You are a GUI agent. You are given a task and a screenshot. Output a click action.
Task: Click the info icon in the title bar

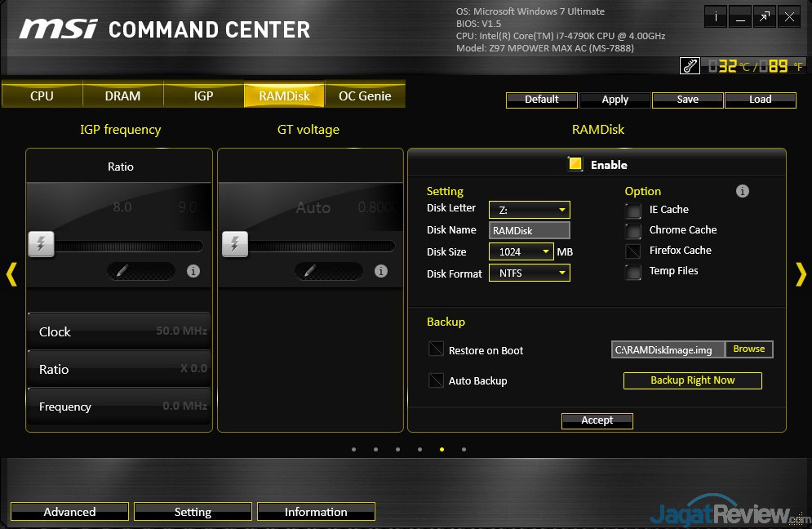tap(716, 16)
